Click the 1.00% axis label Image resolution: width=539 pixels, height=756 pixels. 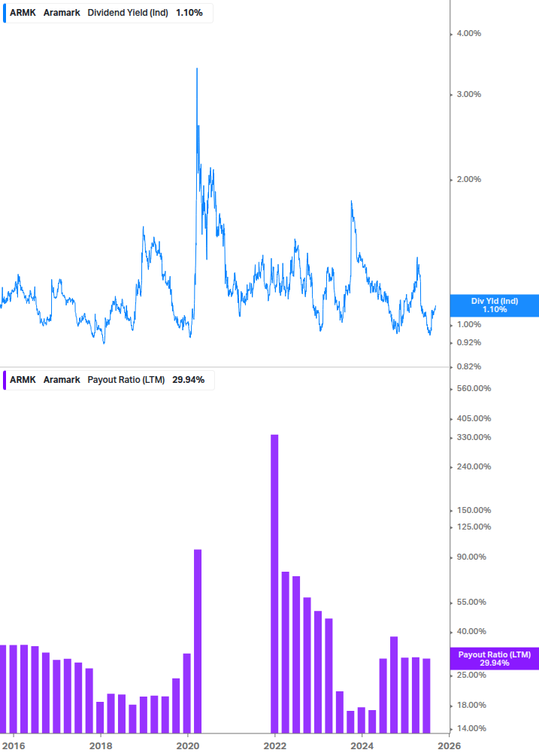pyautogui.click(x=468, y=324)
